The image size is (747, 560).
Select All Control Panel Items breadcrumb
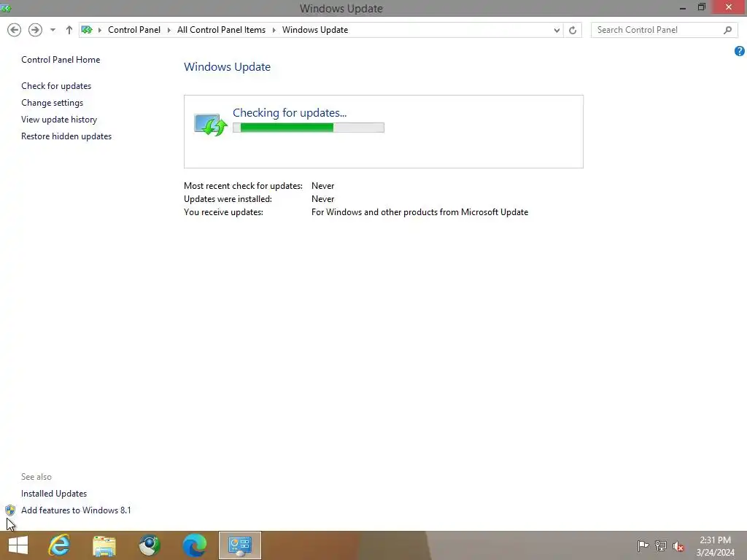click(x=222, y=30)
